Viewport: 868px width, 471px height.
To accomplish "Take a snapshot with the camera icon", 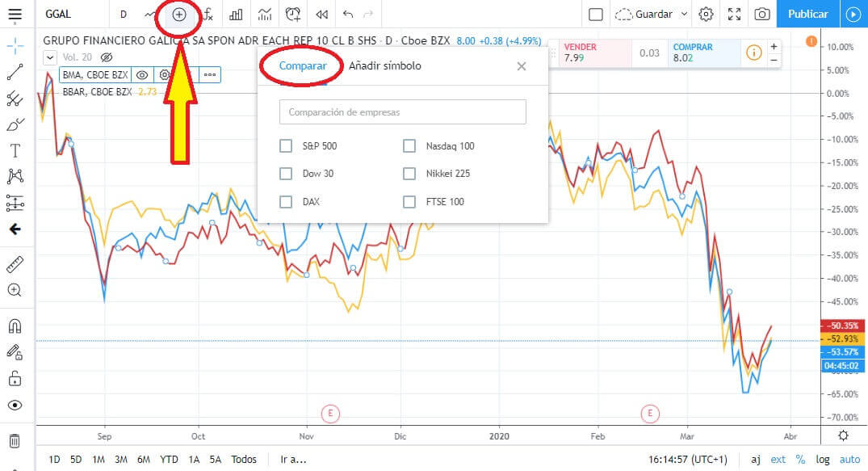I will [x=761, y=15].
